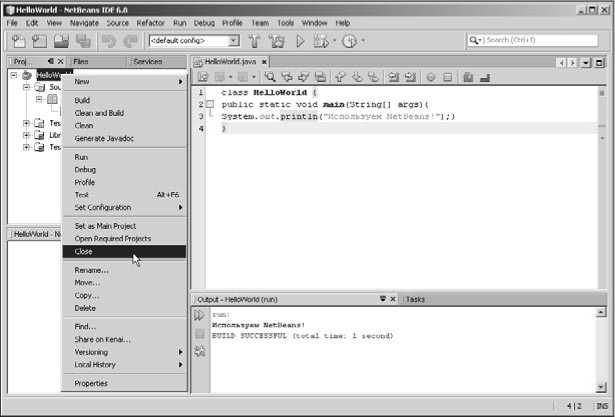The width and height of the screenshot is (615, 417).
Task: Click the Uncomment editor toolbar icon
Action: tap(485, 77)
